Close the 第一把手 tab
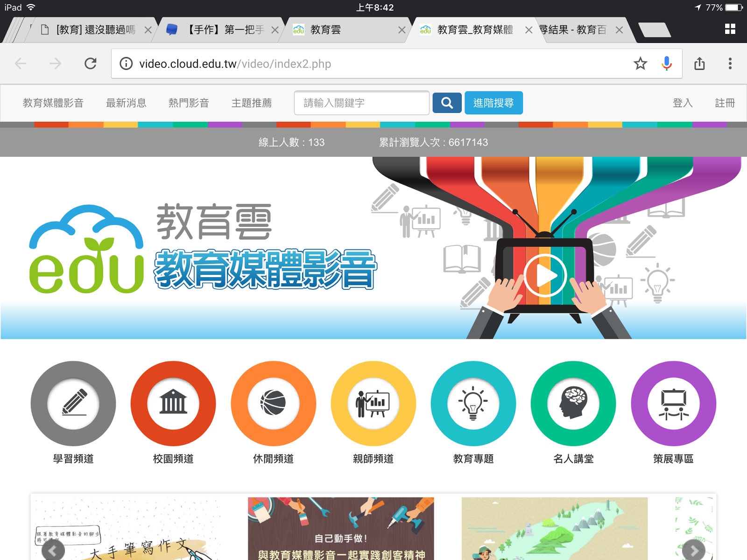Image resolution: width=747 pixels, height=560 pixels. click(275, 30)
